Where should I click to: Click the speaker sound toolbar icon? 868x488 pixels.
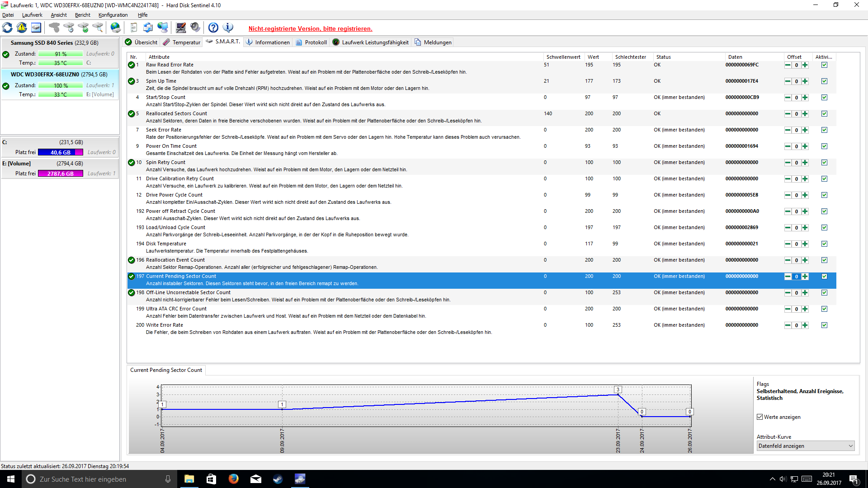click(x=195, y=28)
